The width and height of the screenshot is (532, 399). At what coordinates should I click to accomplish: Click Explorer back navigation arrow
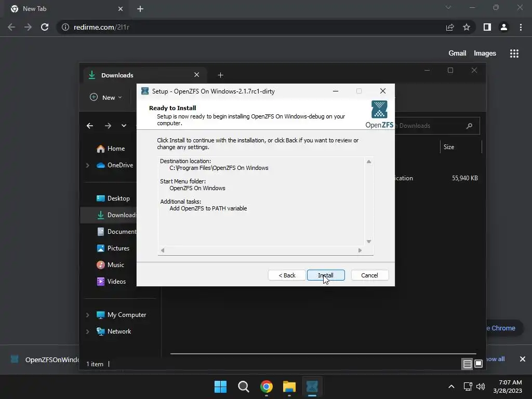tap(90, 126)
